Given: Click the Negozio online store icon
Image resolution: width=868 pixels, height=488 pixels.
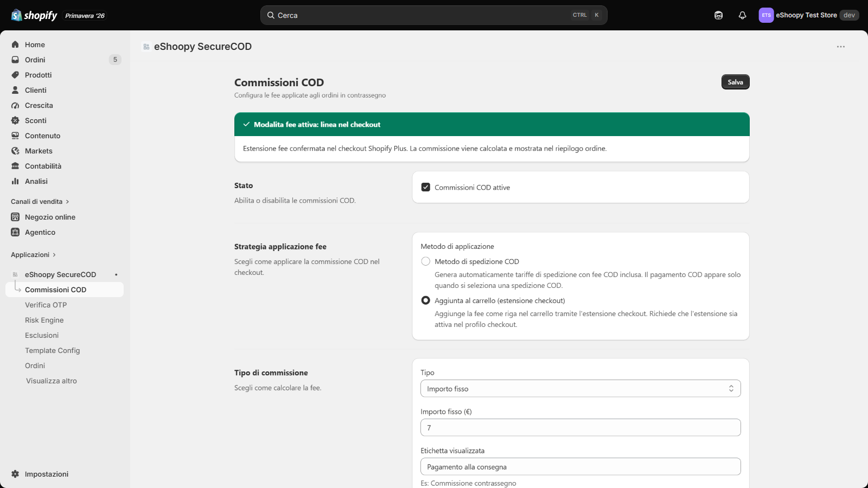Looking at the screenshot, I should pyautogui.click(x=15, y=217).
